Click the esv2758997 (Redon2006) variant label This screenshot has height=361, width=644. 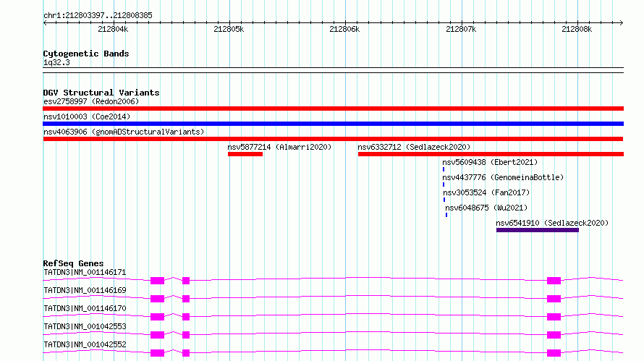pyautogui.click(x=91, y=101)
